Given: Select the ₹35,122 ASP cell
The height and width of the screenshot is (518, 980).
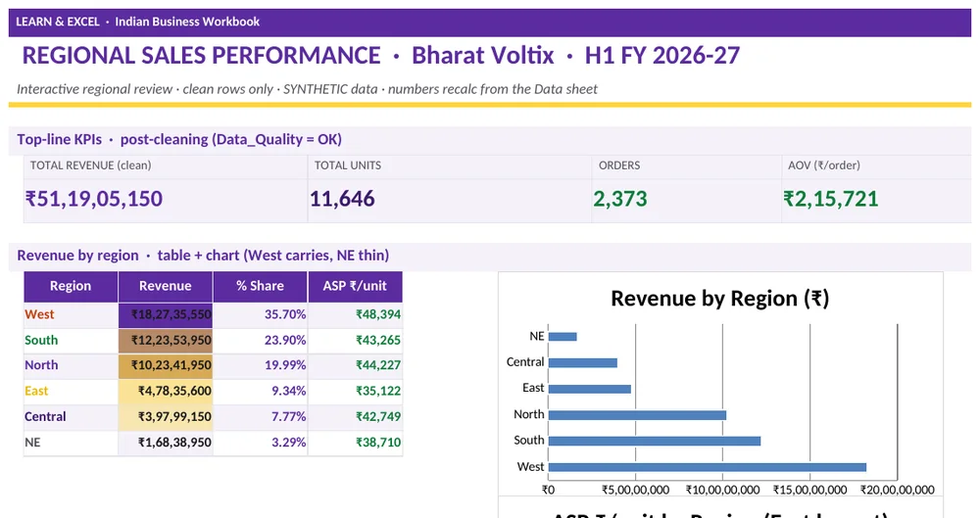Looking at the screenshot, I should (355, 391).
